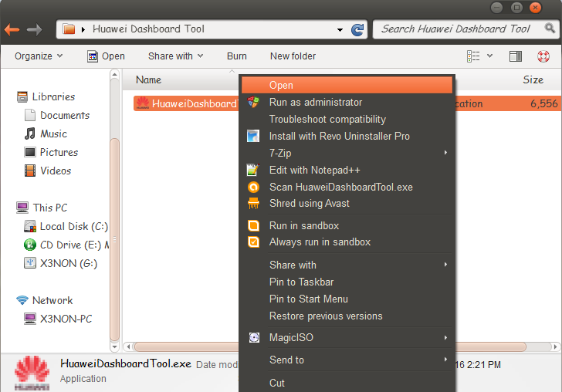Select Always run in sandbox option
This screenshot has width=562, height=392.
320,242
